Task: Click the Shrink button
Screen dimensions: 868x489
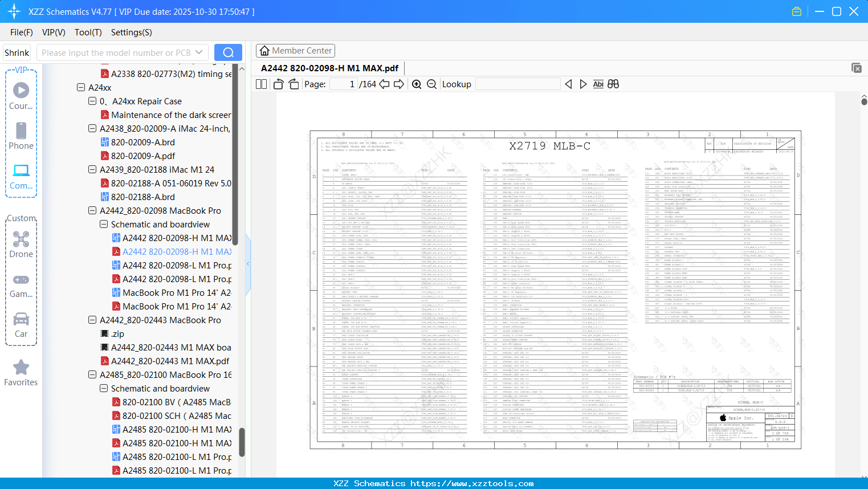Action: (17, 52)
